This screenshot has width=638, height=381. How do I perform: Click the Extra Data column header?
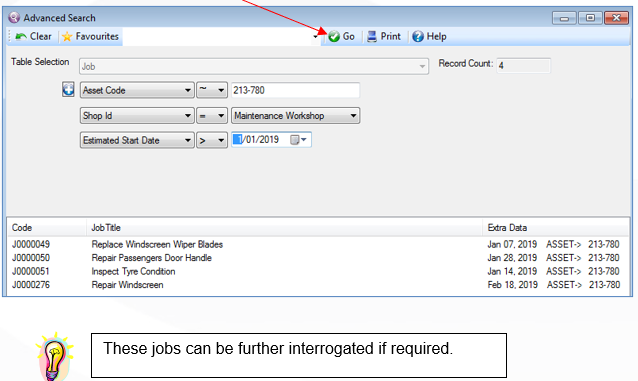(x=555, y=228)
